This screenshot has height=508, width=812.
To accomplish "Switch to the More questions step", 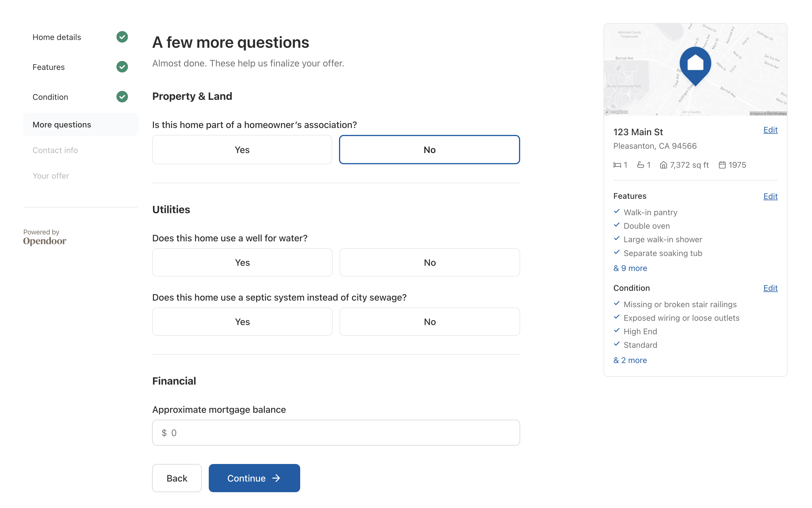I will tap(62, 124).
